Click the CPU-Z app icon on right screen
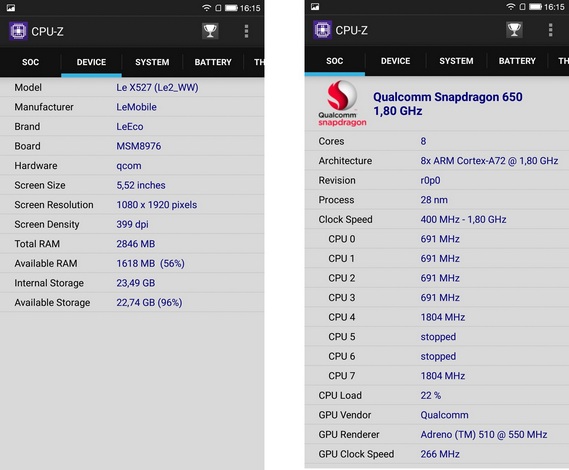Image resolution: width=569 pixels, height=470 pixels. (x=322, y=30)
